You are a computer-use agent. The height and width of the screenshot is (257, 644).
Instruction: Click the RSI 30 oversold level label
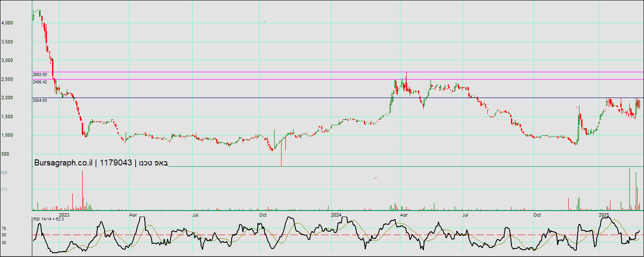pos(4,242)
